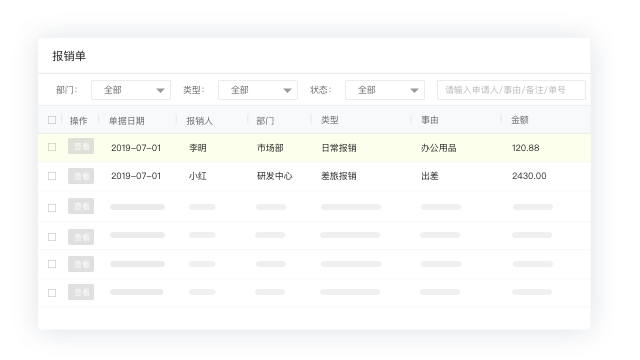Click the 办公用品 reason cell
This screenshot has width=640, height=360.
point(439,148)
